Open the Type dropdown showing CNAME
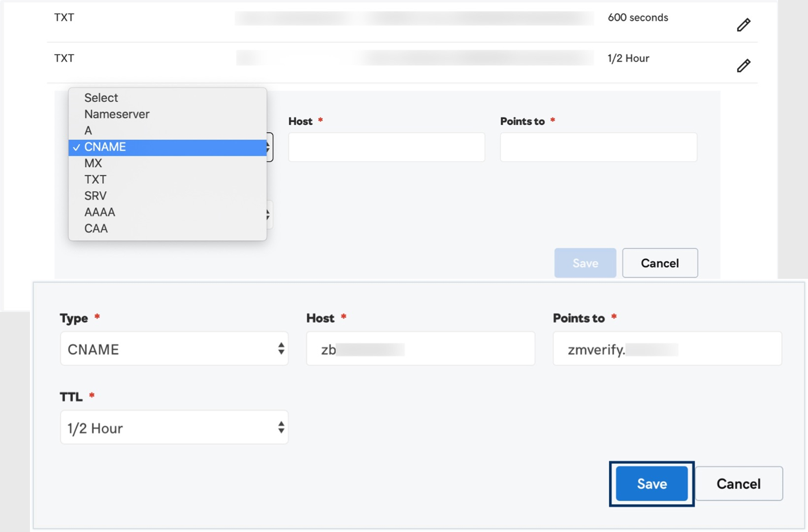808x532 pixels. (174, 348)
